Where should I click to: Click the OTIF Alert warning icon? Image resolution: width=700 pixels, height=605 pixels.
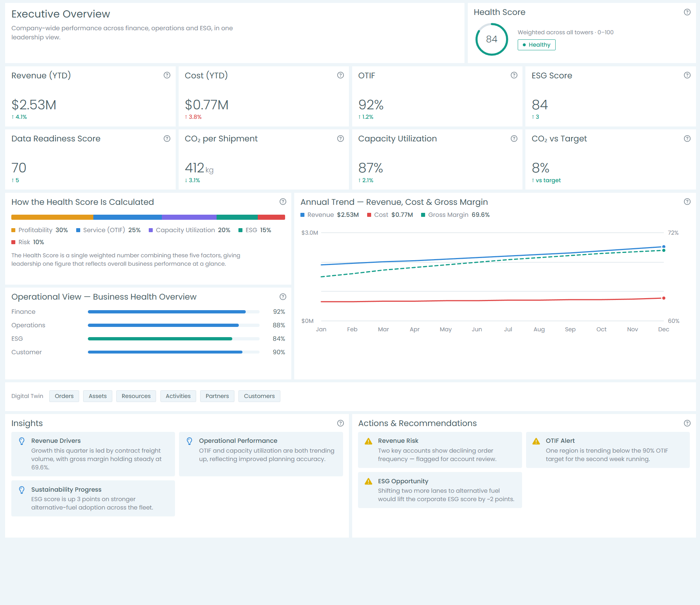coord(536,441)
